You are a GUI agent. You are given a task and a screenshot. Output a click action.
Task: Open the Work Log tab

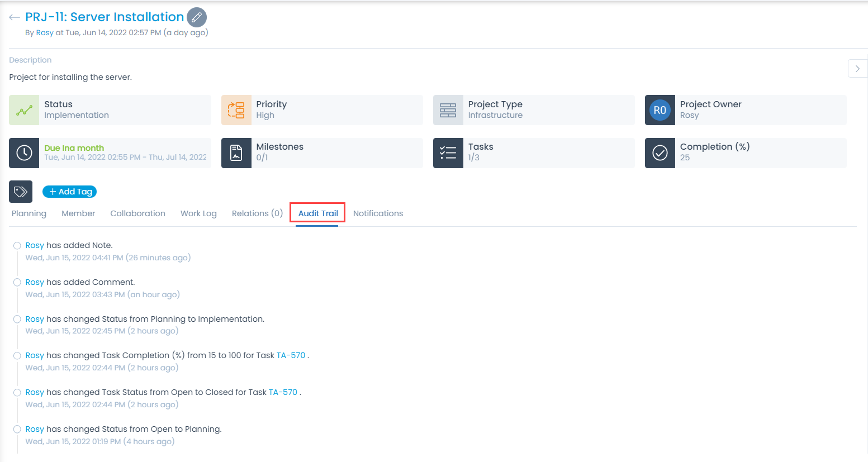tap(198, 213)
